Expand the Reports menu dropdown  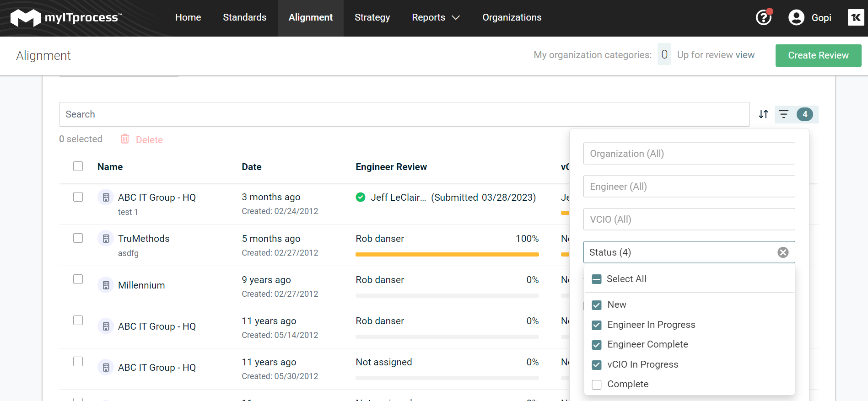(436, 17)
